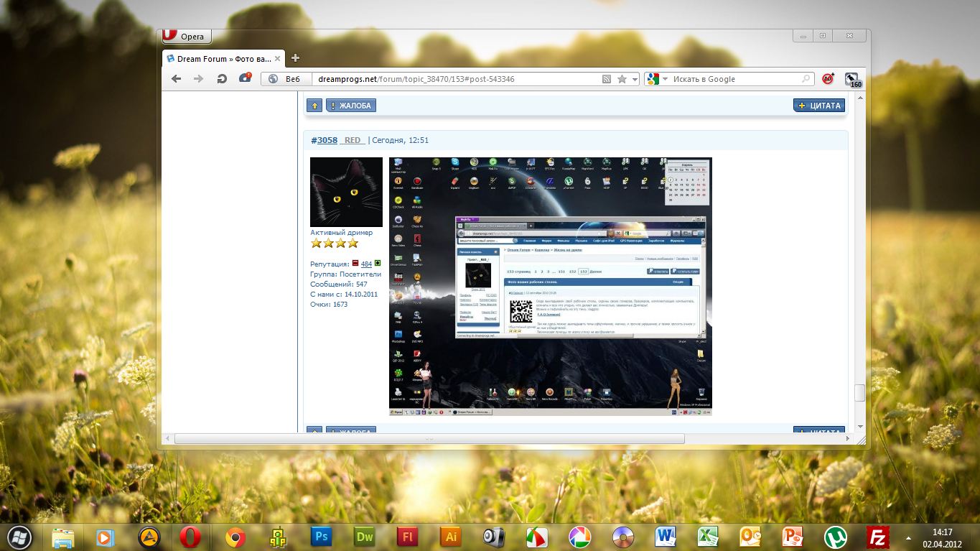
Task: Click the horizontal scrollbar thumb
Action: pos(429,438)
